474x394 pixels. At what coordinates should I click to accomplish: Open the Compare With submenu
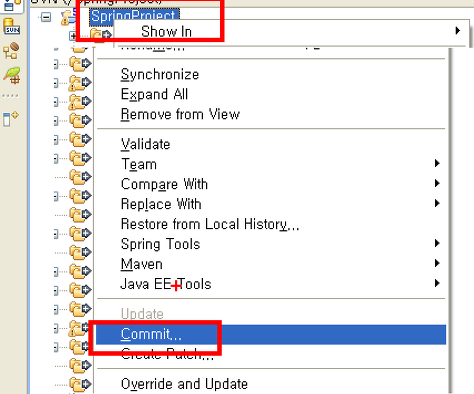pos(271,184)
